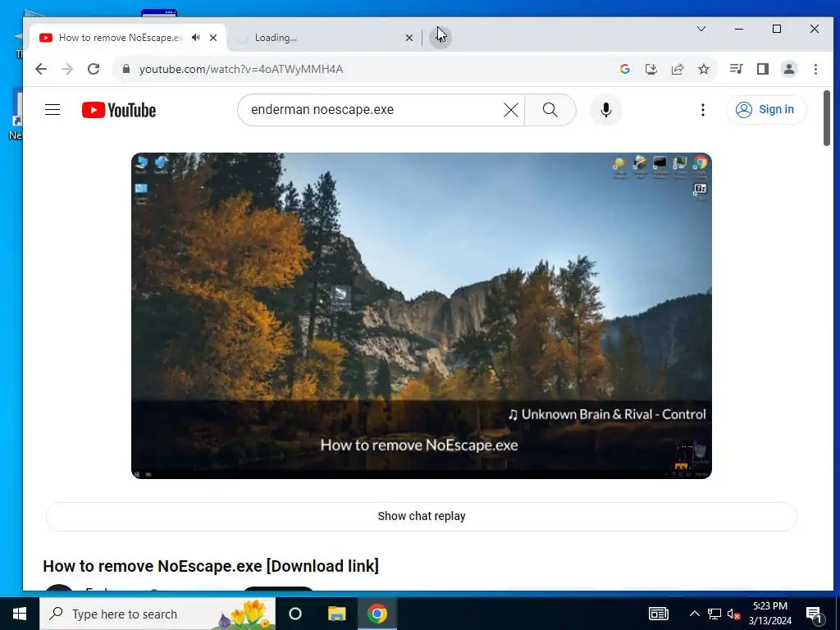The height and width of the screenshot is (630, 840).
Task: Click the forward navigation arrow
Action: [67, 69]
